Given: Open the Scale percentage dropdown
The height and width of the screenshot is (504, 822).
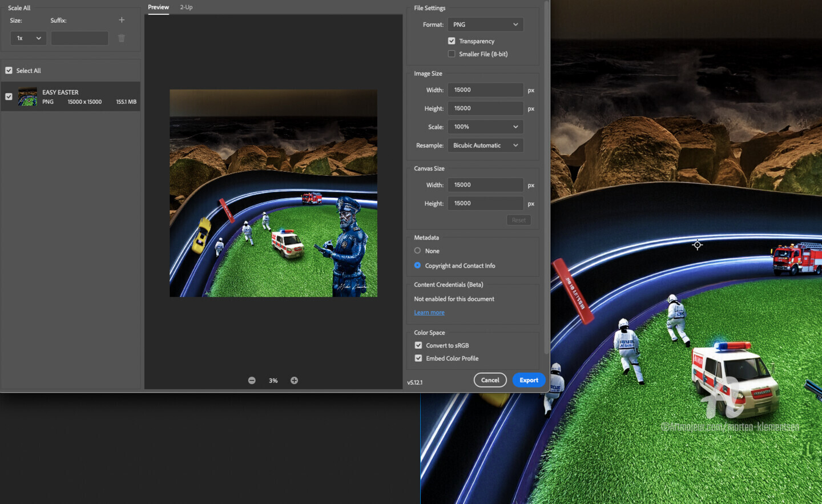Looking at the screenshot, I should 485,127.
